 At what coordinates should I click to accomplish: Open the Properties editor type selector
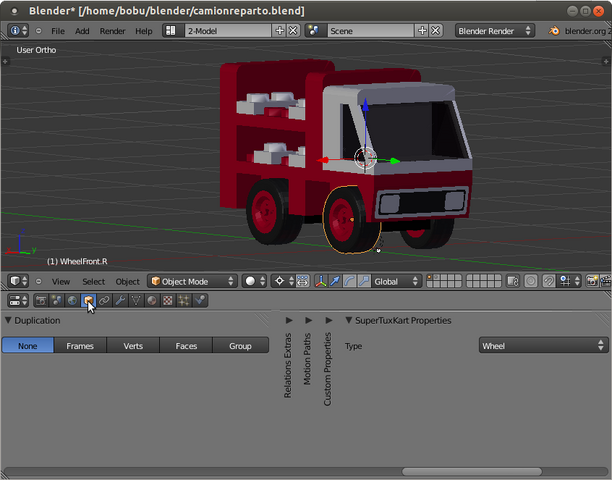click(18, 300)
